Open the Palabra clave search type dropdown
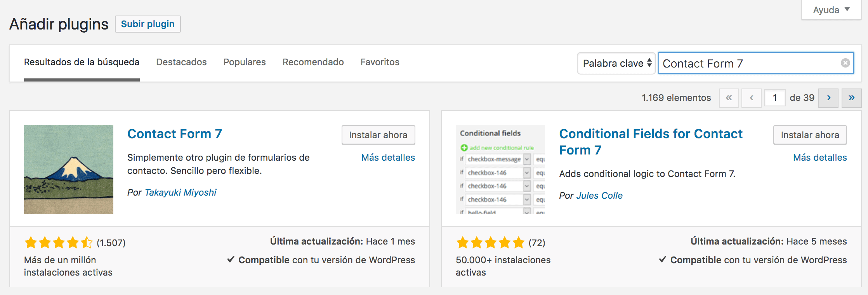868x295 pixels. [616, 63]
